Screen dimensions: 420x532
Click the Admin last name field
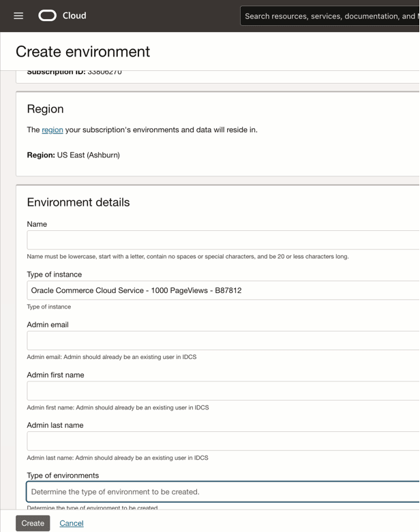click(223, 441)
